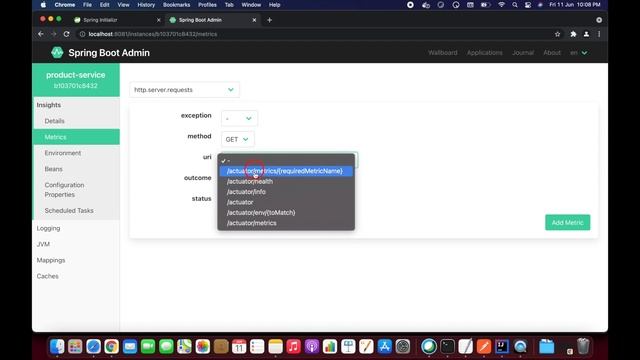
Task: Open FaceTime from the dock
Action: pyautogui.click(x=148, y=347)
